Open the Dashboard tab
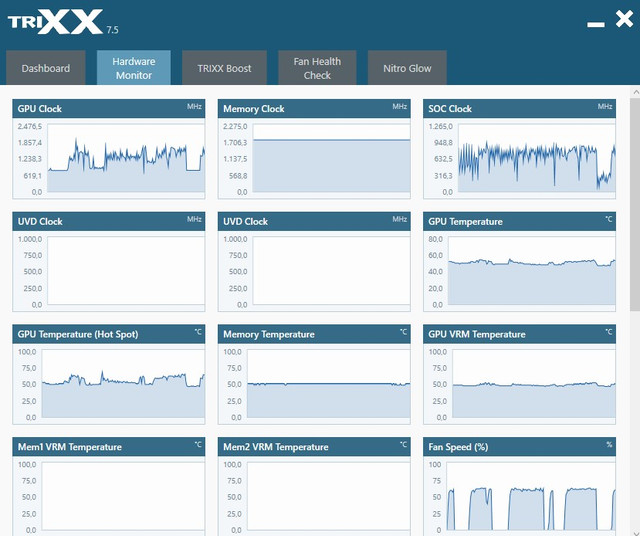The width and height of the screenshot is (640, 536). pyautogui.click(x=46, y=68)
